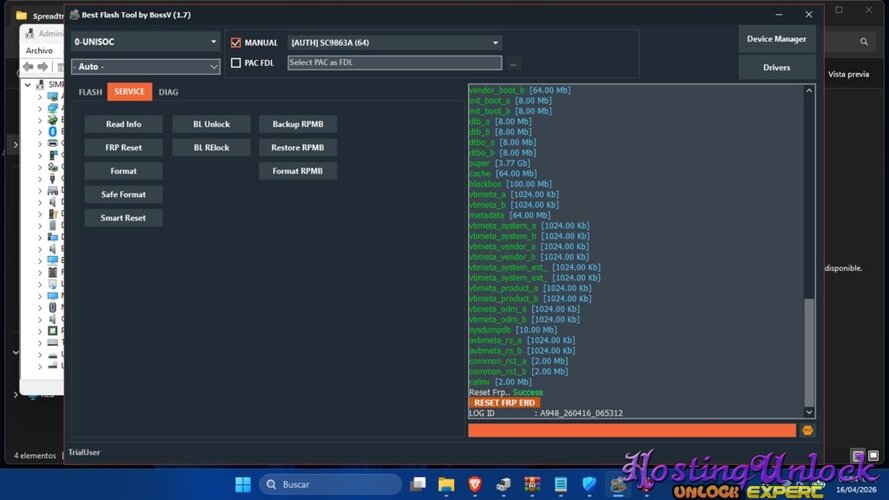
Task: Click the Restore RPMB button
Action: click(298, 147)
